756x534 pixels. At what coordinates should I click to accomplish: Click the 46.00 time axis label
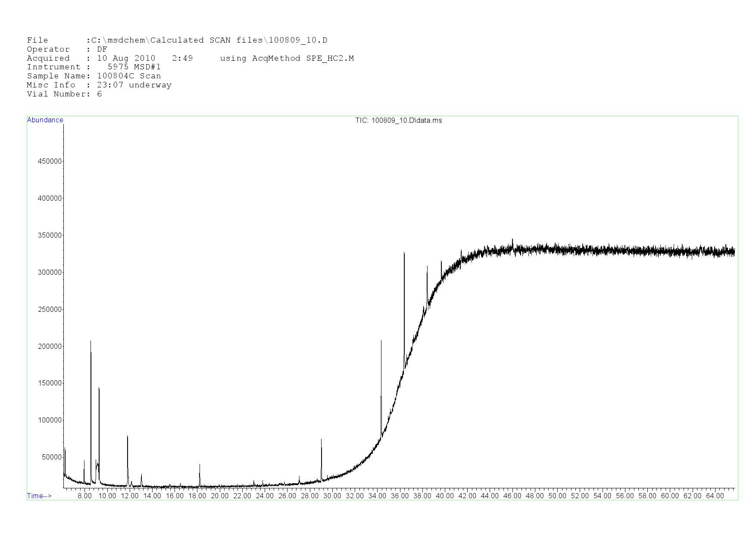pyautogui.click(x=512, y=496)
